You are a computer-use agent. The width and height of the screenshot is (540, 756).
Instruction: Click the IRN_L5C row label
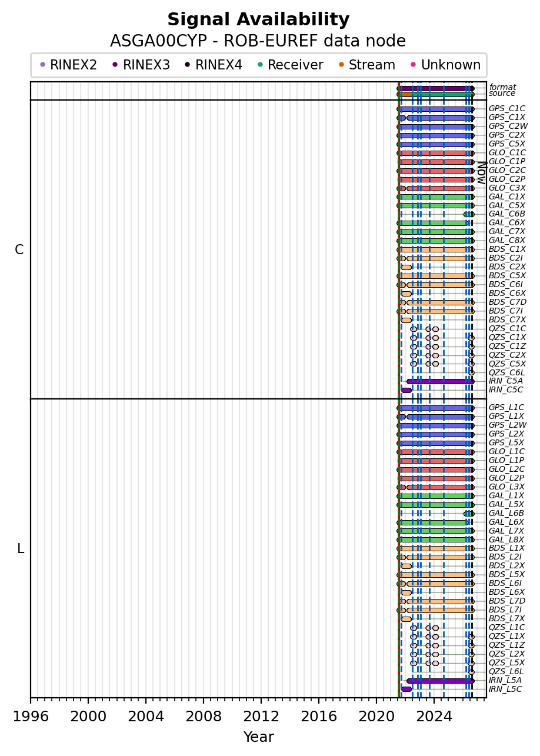tap(505, 689)
